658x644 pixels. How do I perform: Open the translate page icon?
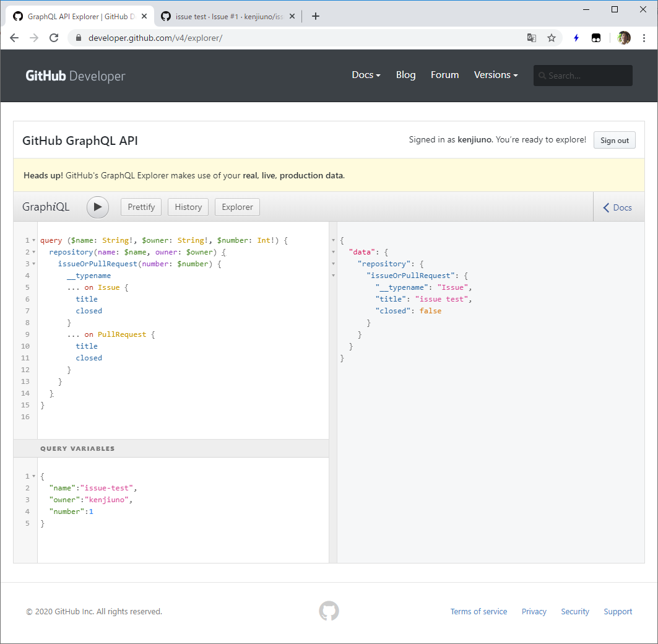[x=531, y=38]
